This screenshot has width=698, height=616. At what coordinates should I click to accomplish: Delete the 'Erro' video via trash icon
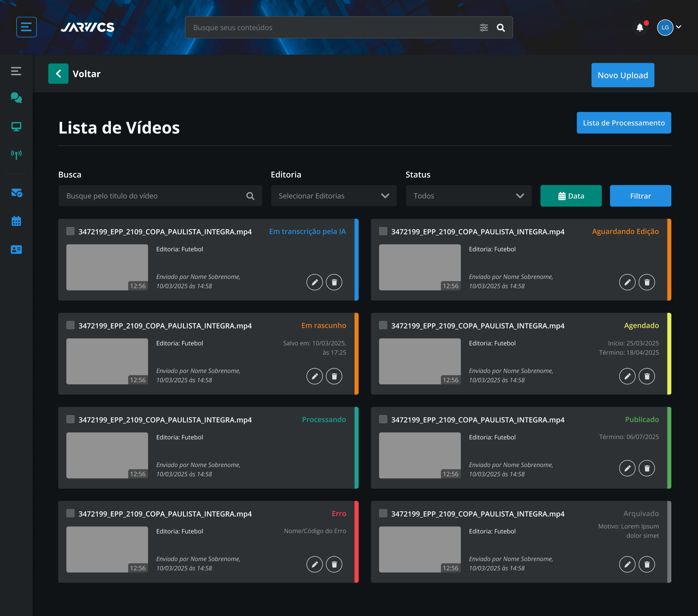(334, 564)
